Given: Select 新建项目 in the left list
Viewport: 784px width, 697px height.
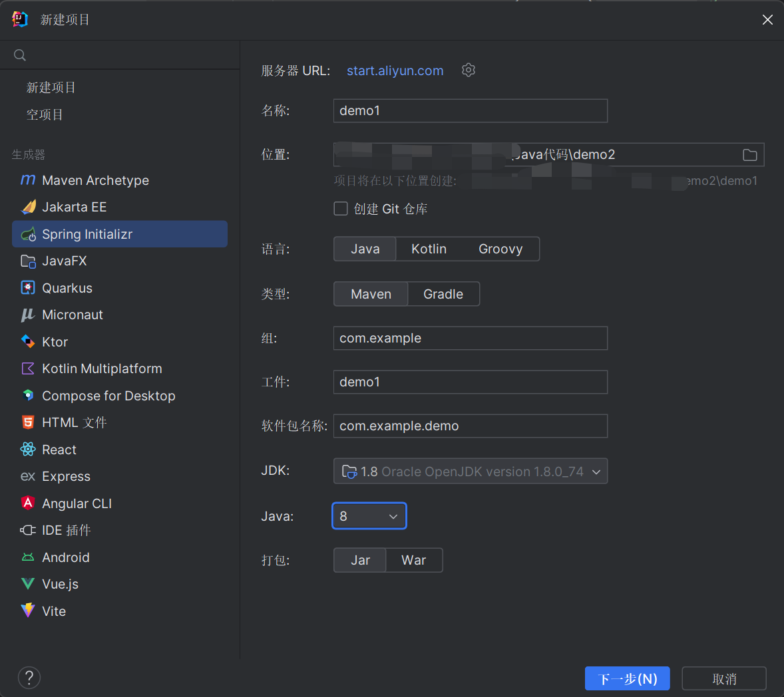Looking at the screenshot, I should click(51, 87).
